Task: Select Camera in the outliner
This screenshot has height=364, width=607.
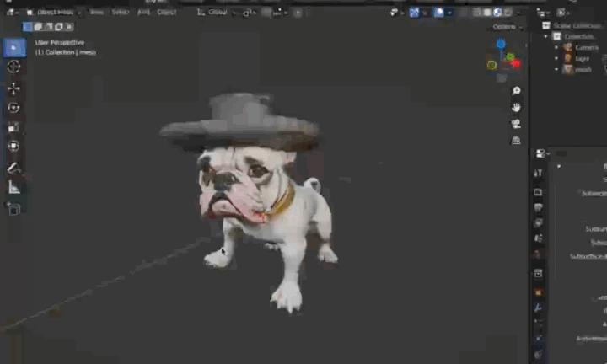Action: [587, 47]
